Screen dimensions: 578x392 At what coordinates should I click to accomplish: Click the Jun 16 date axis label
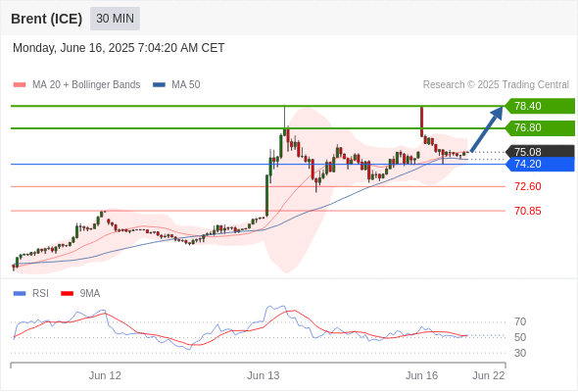(421, 375)
